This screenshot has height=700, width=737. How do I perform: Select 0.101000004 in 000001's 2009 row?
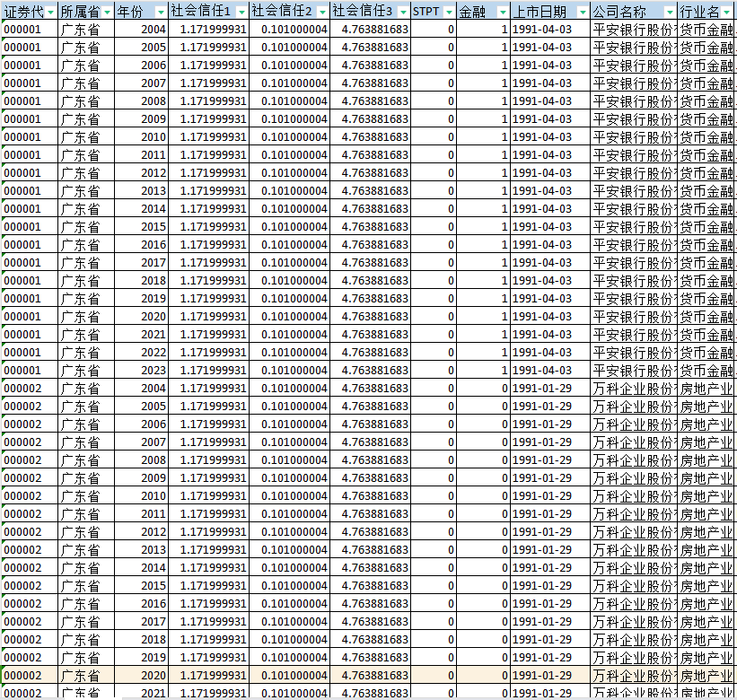pos(290,119)
